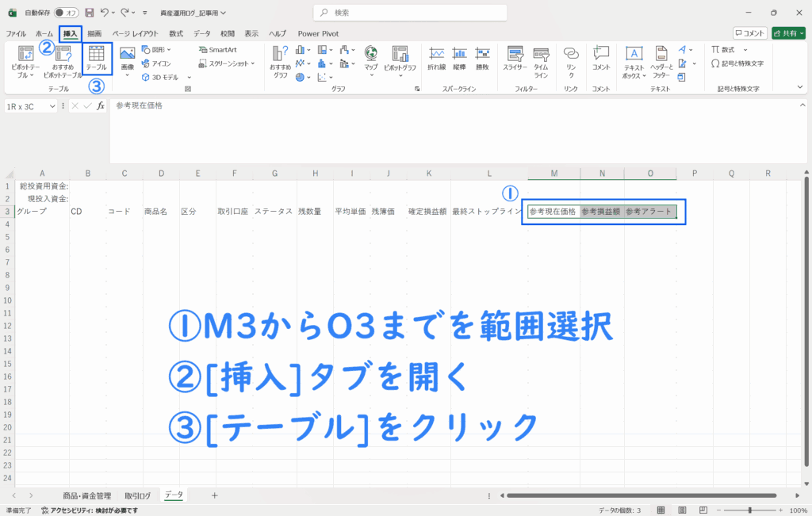Click the save icon in title bar
The width and height of the screenshot is (812, 516).
tap(89, 13)
